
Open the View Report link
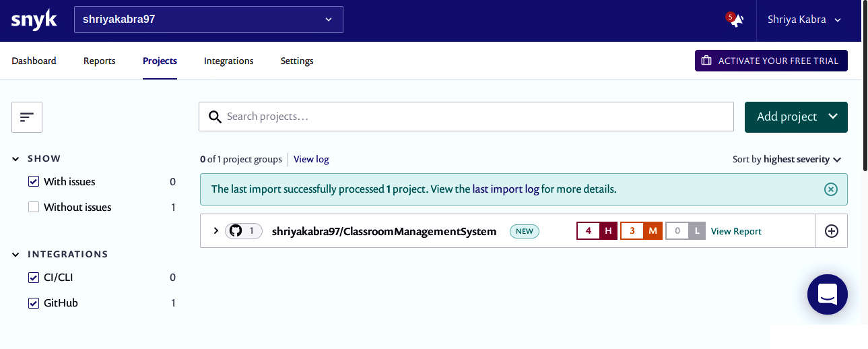(736, 231)
